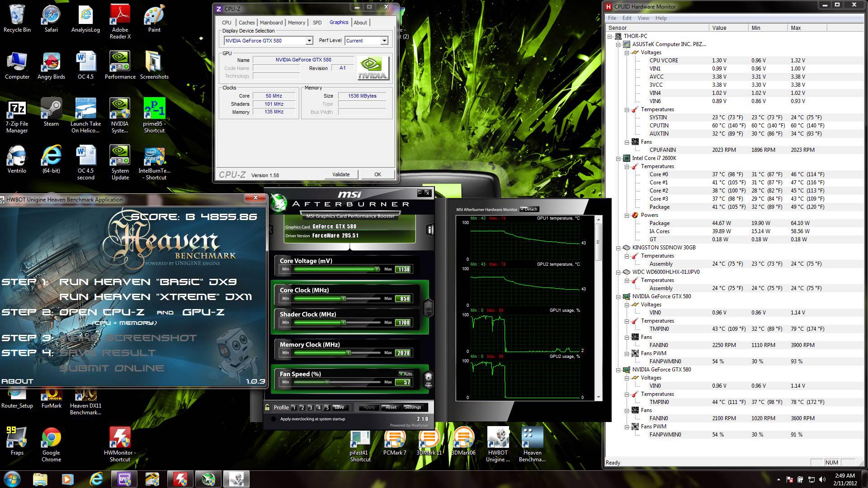Click the Shader Clock slider handle
Screen dimensions: 868x488
click(x=344, y=323)
